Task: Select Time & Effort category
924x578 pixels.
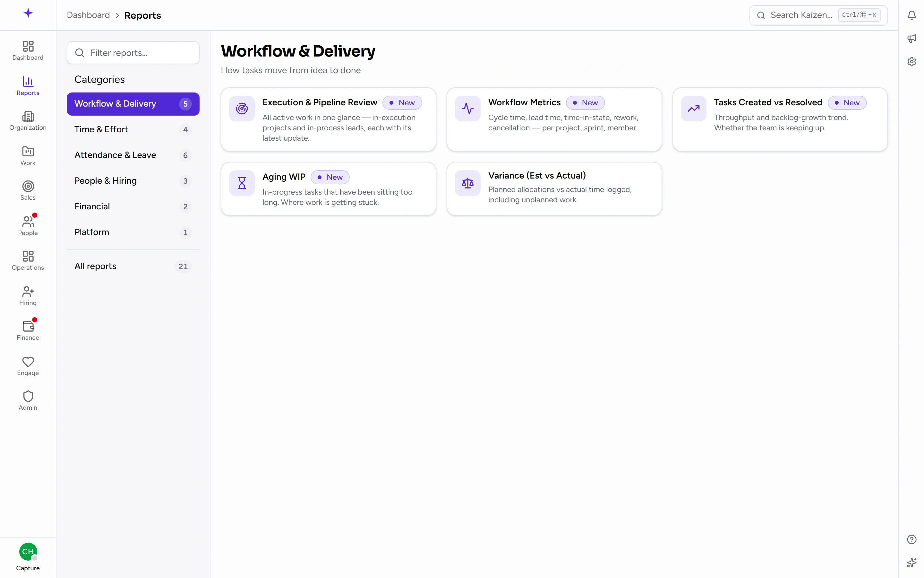Action: [x=133, y=130]
